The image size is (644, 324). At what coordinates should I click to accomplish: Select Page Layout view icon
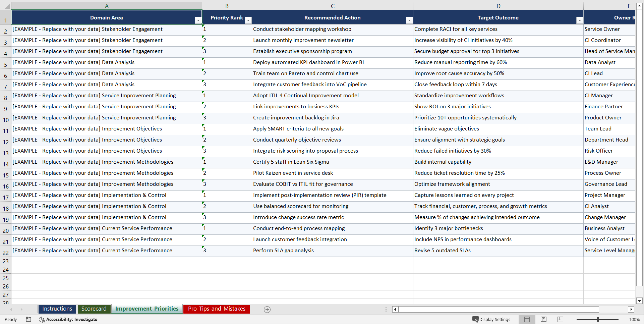point(543,319)
